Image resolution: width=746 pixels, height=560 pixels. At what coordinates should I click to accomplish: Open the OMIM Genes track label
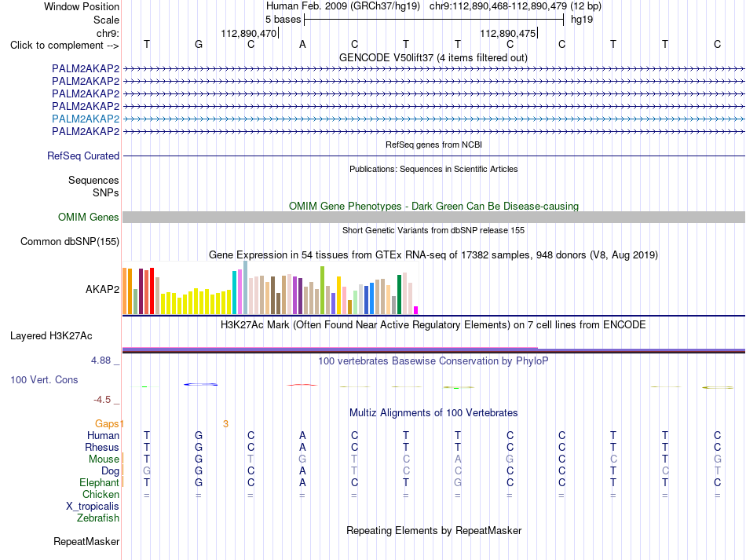point(88,218)
